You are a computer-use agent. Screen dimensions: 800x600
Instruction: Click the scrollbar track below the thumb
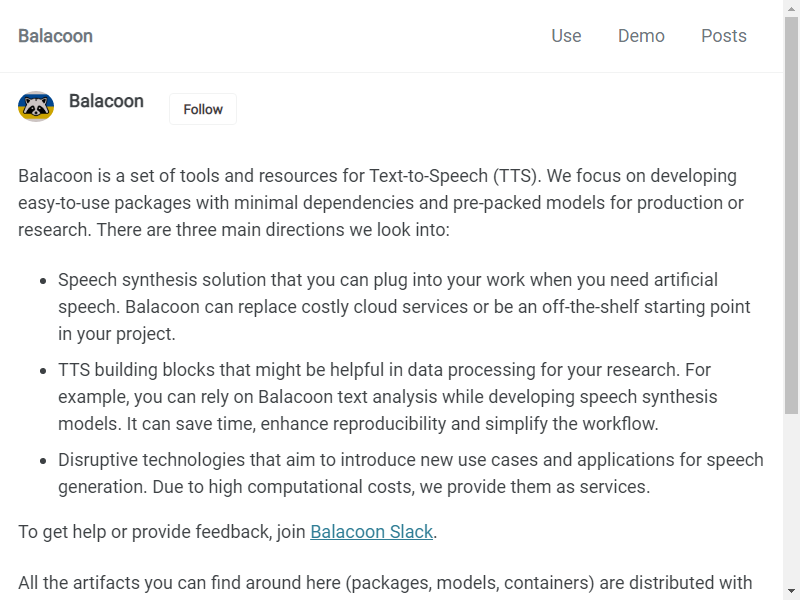[x=791, y=500]
